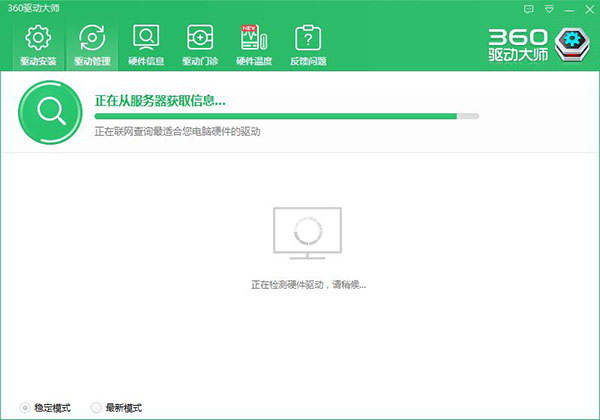This screenshot has width=600, height=420.
Task: Open the 驱动安装 (driver install) gear icon
Action: click(37, 45)
